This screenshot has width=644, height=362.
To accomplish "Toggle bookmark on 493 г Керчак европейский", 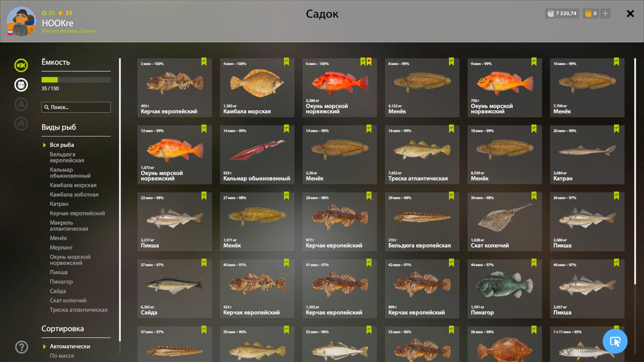I will [204, 62].
